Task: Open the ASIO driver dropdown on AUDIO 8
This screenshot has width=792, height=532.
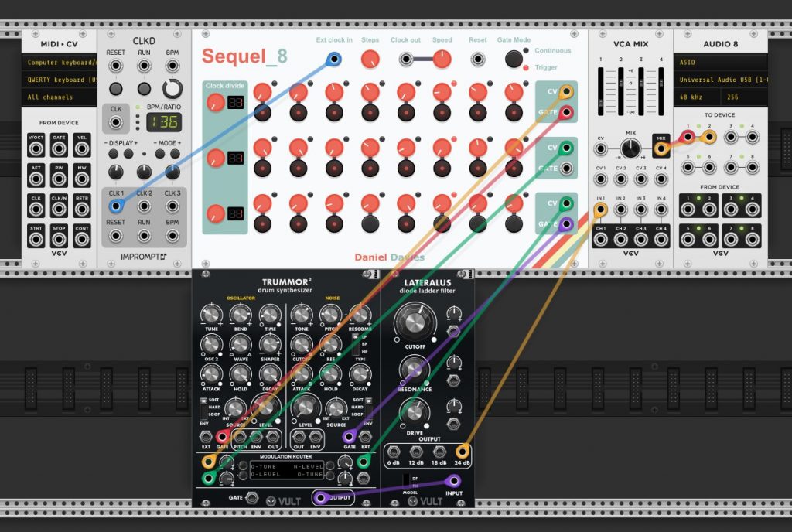Action: 721,63
